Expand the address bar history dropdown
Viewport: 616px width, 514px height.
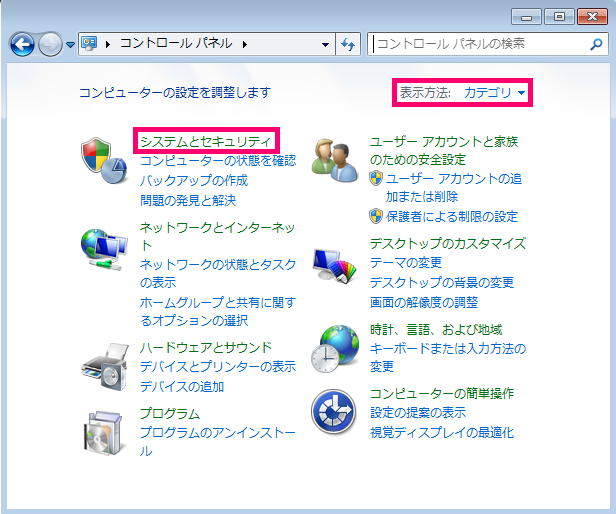[325, 44]
